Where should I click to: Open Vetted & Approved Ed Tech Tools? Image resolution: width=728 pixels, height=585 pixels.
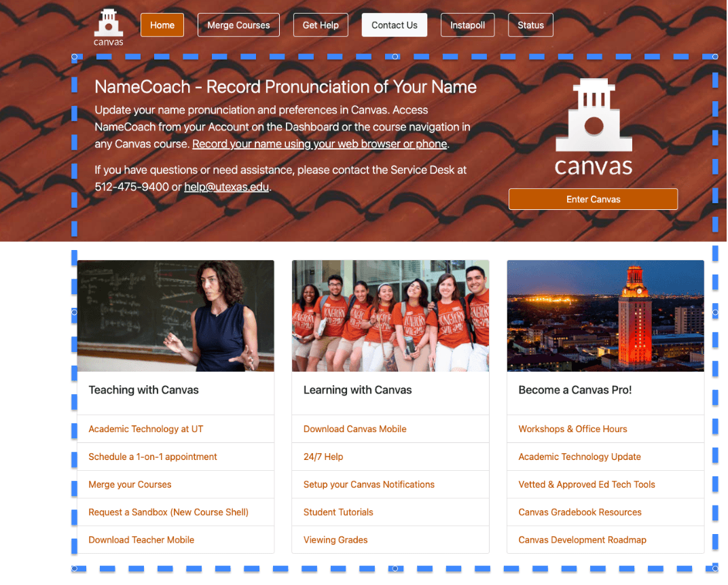click(587, 484)
